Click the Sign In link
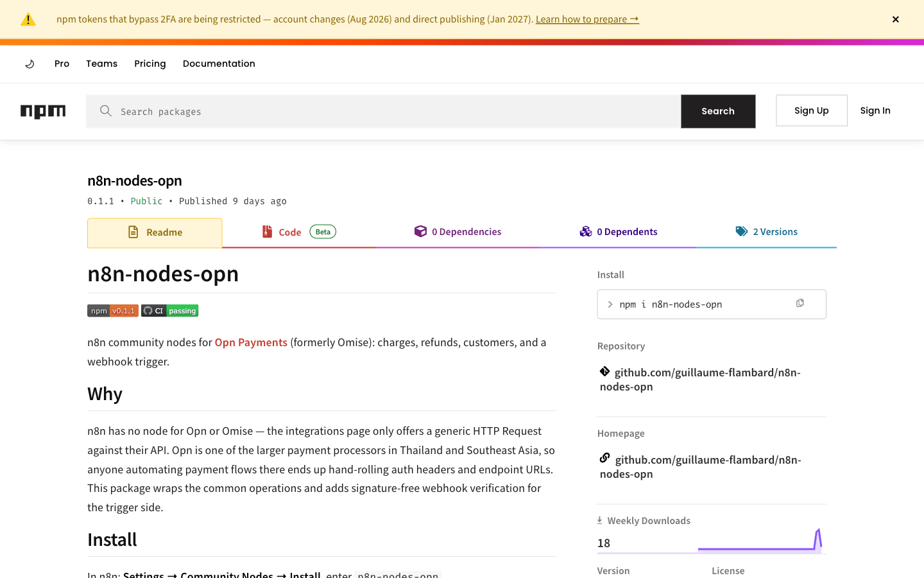Screen dimensions: 924x578 (x=875, y=110)
